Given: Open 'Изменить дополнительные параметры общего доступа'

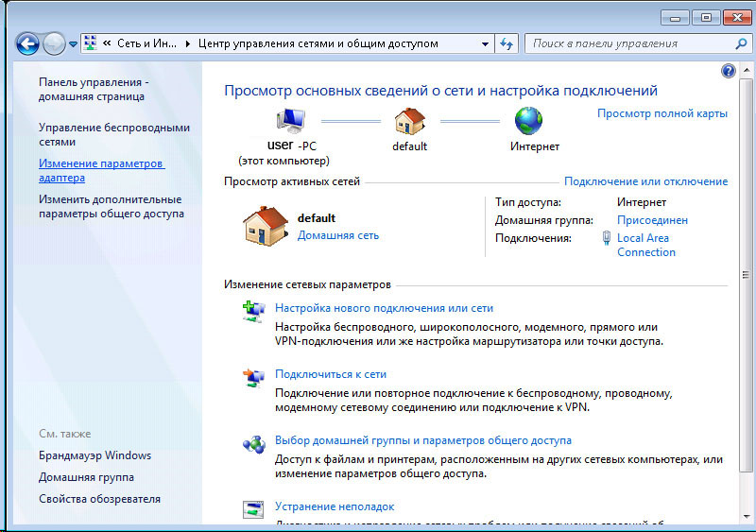Looking at the screenshot, I should click(x=112, y=206).
